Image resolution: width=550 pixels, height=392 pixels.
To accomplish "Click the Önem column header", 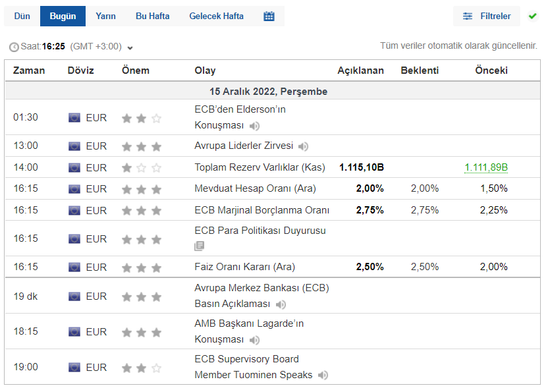I will pos(136,70).
